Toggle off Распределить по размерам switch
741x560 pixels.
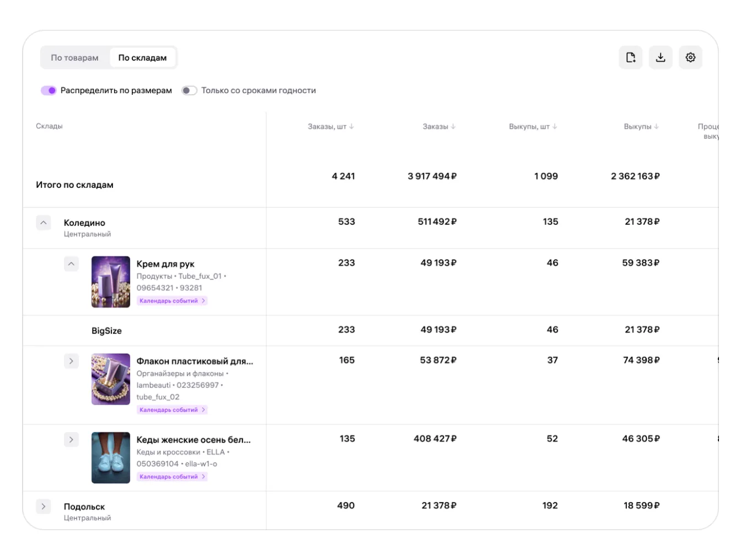point(49,90)
